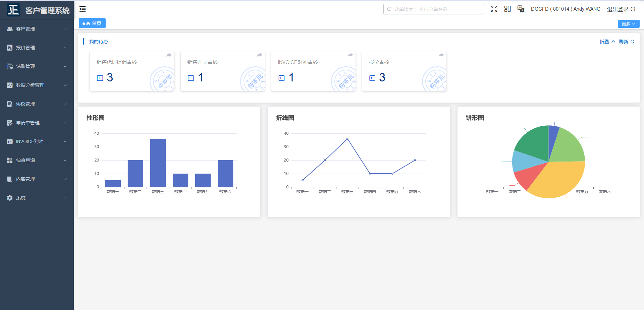Click the peak point on the line chart
The height and width of the screenshot is (310, 644).
[x=347, y=139]
